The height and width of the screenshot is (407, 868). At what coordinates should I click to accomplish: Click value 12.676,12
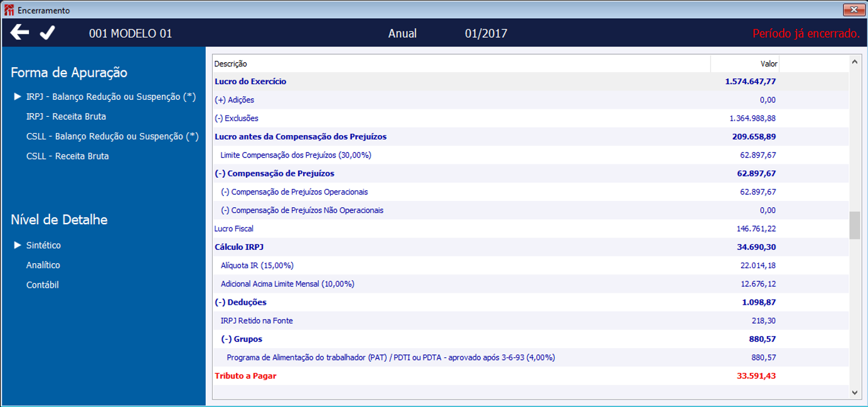point(759,284)
